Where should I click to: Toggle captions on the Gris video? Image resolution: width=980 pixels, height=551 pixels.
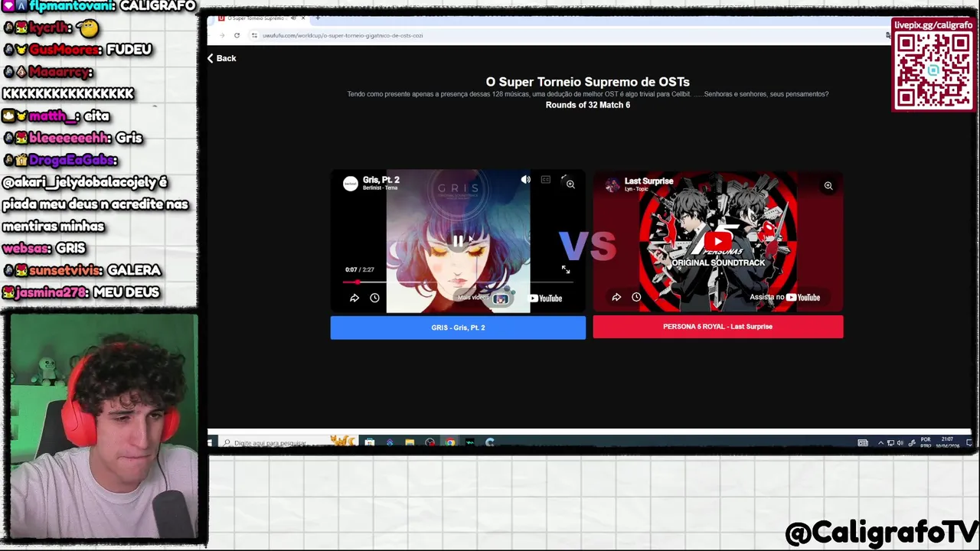(x=545, y=180)
